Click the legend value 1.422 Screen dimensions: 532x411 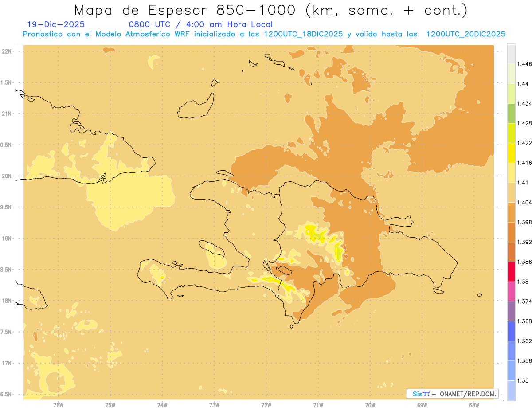coord(525,143)
